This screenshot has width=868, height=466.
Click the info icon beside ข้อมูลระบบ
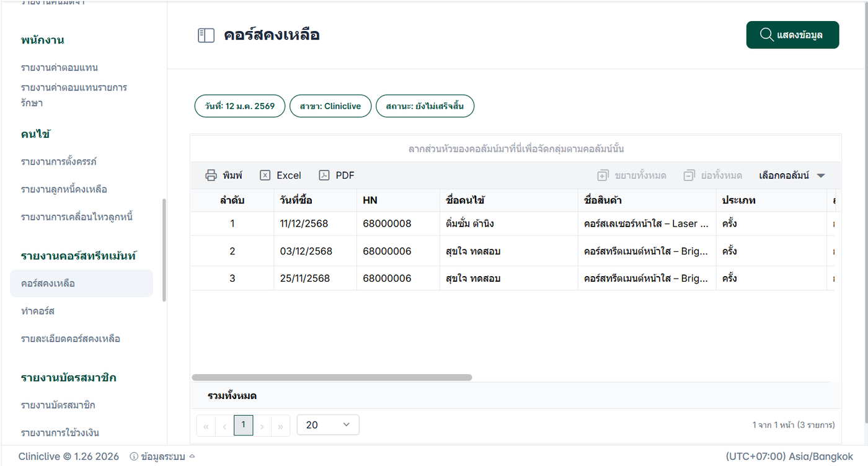pyautogui.click(x=134, y=456)
